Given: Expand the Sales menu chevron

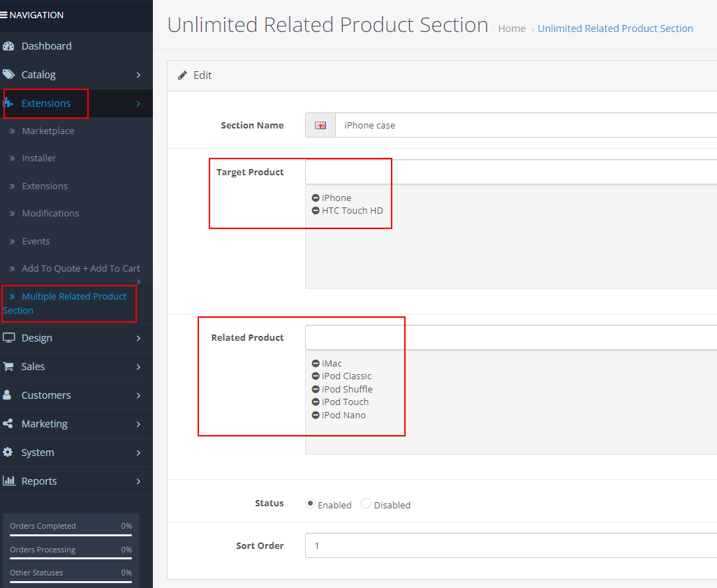Looking at the screenshot, I should tap(138, 367).
